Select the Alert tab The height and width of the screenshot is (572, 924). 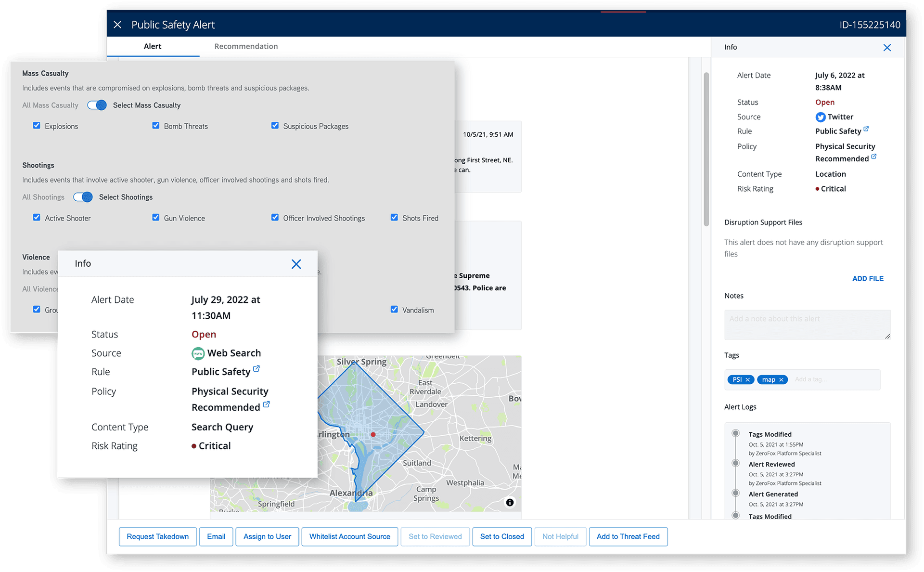point(152,46)
